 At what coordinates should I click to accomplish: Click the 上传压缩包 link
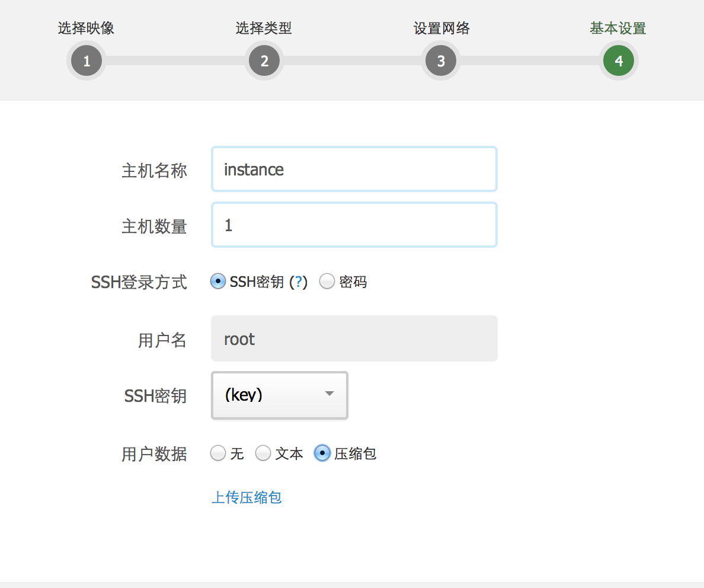[247, 497]
